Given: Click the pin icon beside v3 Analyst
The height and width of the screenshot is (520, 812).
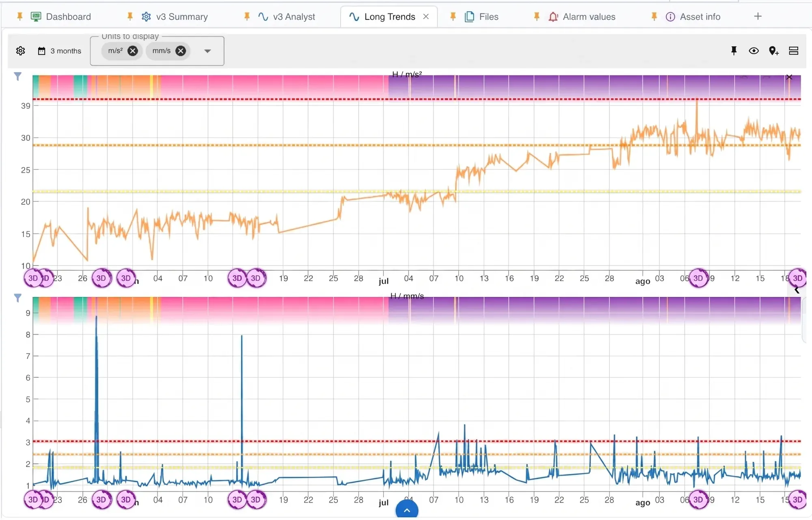Looking at the screenshot, I should pos(247,17).
